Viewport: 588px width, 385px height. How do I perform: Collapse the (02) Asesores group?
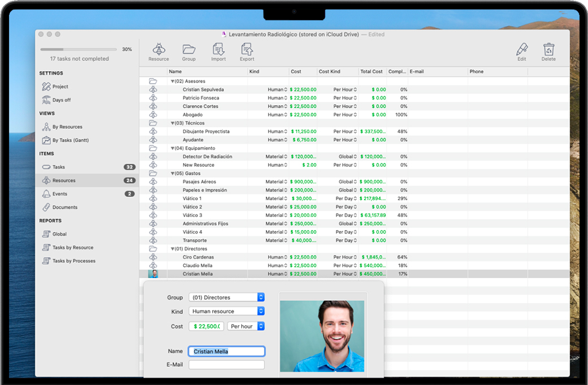[172, 81]
